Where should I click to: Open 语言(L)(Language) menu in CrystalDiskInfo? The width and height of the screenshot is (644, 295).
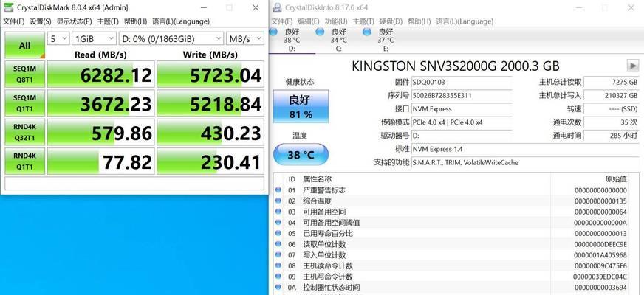click(x=465, y=21)
